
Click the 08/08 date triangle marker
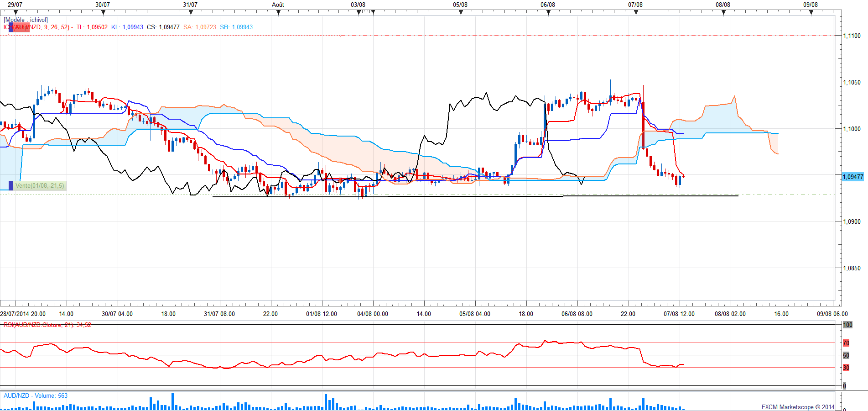pos(723,12)
